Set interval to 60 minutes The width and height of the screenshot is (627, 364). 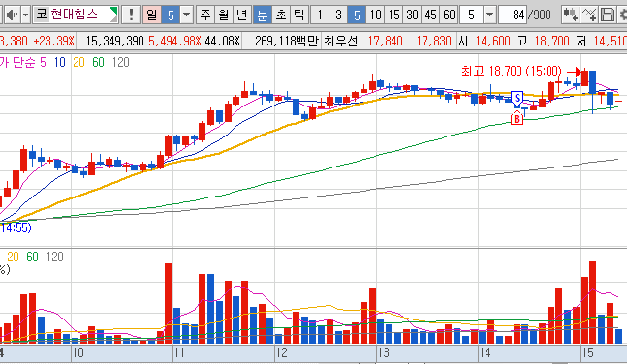[449, 15]
